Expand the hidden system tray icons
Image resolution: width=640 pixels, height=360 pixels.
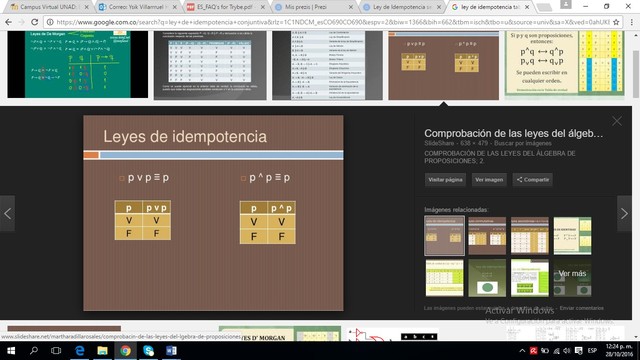click(522, 351)
